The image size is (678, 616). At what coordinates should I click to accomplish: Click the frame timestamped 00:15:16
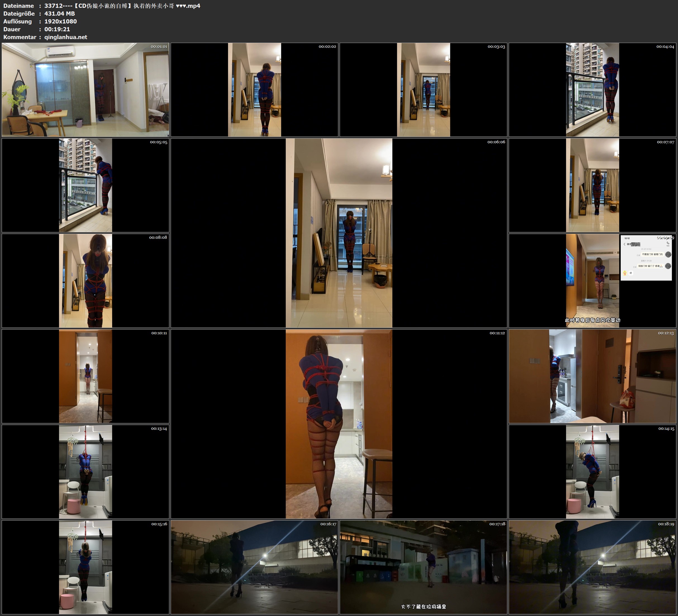pyautogui.click(x=85, y=567)
